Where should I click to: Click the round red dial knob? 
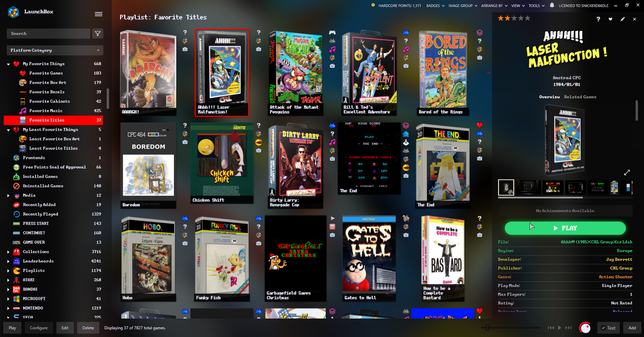tap(585, 328)
